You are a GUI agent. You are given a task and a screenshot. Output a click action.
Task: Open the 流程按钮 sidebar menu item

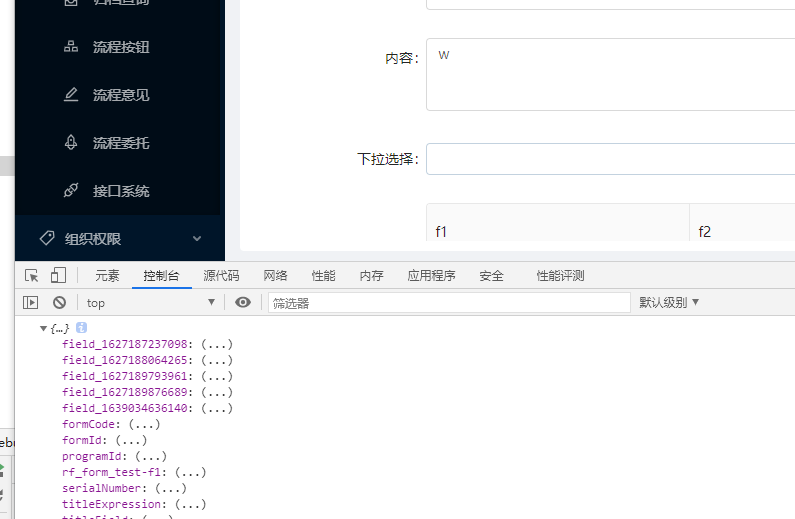click(120, 47)
